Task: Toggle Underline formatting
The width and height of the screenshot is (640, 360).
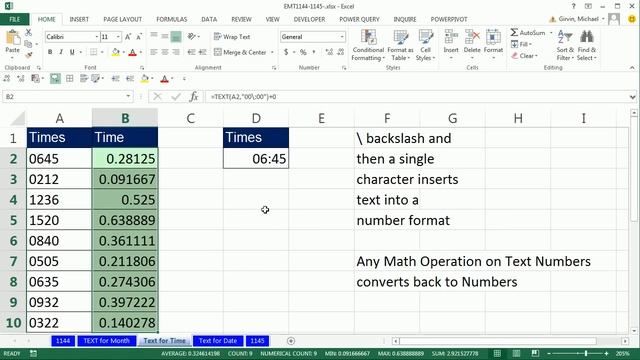Action: point(72,52)
